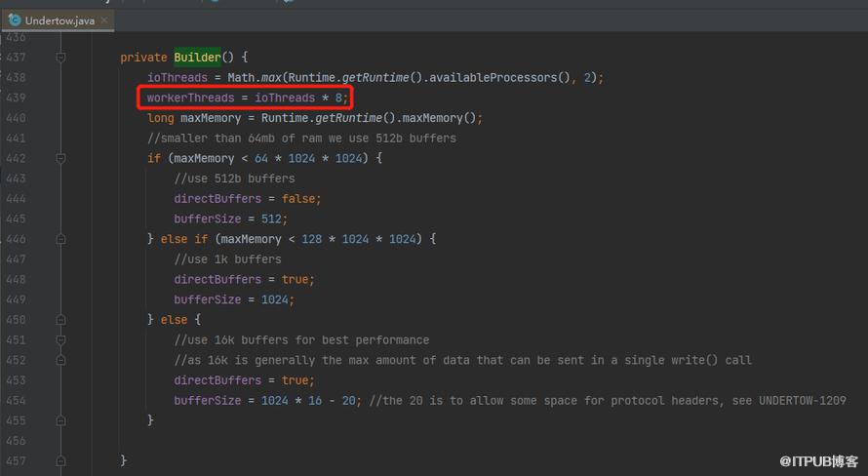
Task: Click the 'private' keyword on line 437
Action: pos(143,58)
